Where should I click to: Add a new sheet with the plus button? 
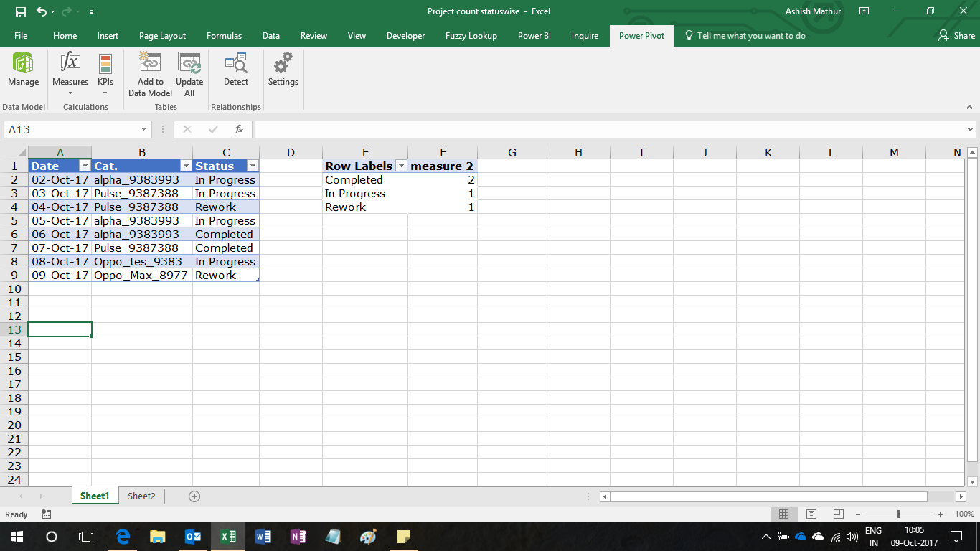(x=194, y=496)
